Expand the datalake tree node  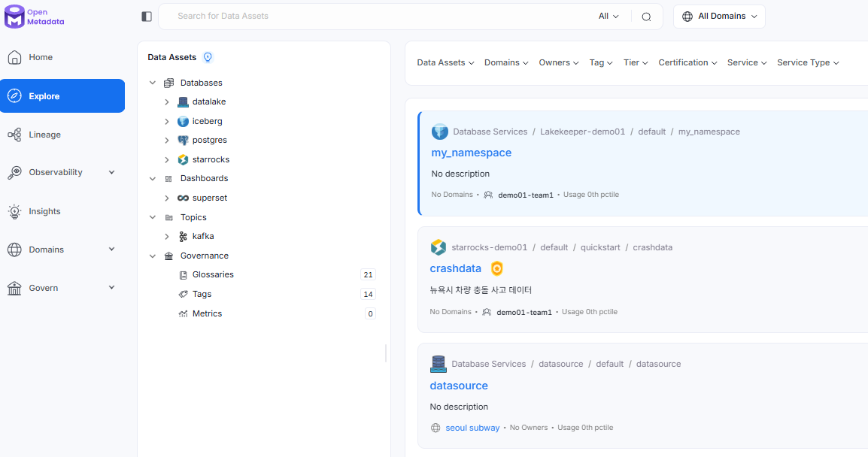[x=167, y=101]
